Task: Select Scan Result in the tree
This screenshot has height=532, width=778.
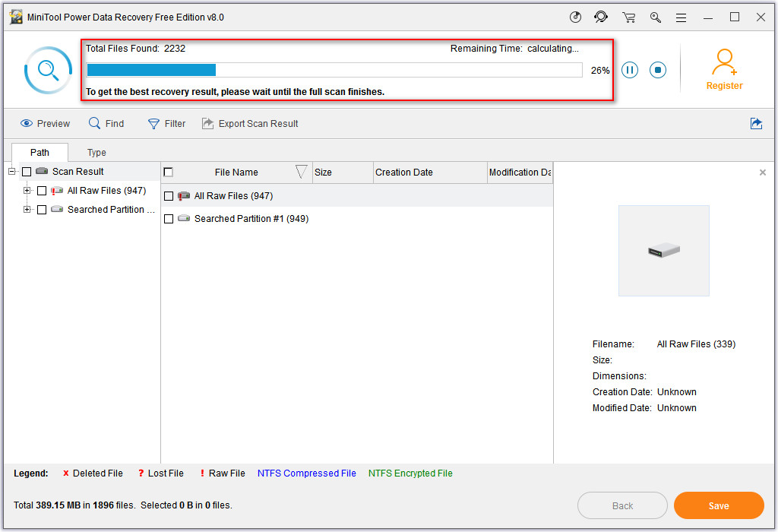Action: (78, 172)
